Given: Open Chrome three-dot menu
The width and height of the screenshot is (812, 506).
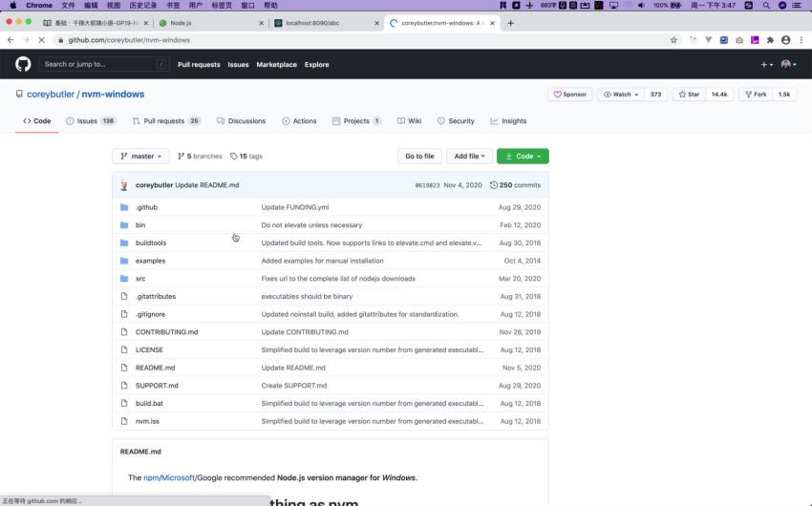Looking at the screenshot, I should 801,40.
